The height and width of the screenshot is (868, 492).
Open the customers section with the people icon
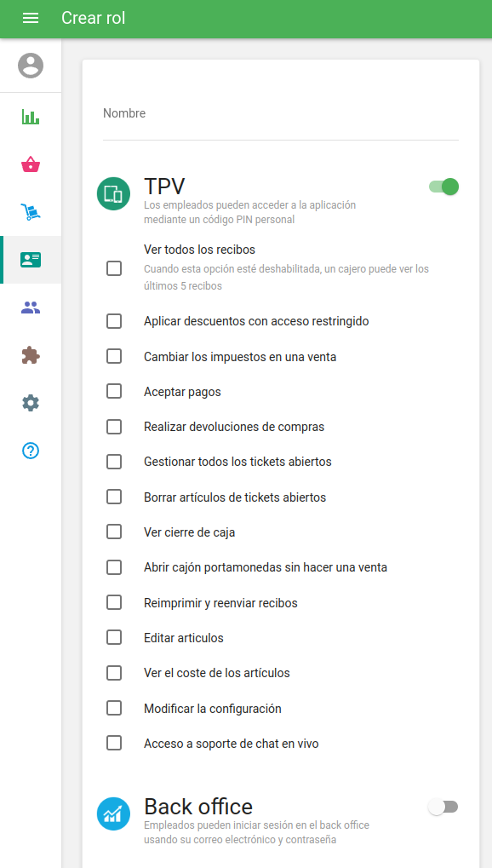coord(31,308)
